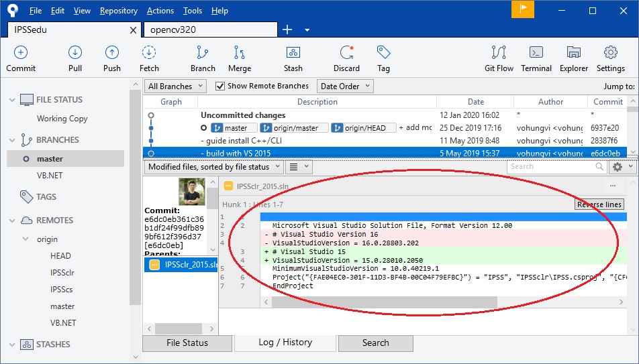This screenshot has height=364, width=639.
Task: Close the IPSSedu tab
Action: click(133, 30)
